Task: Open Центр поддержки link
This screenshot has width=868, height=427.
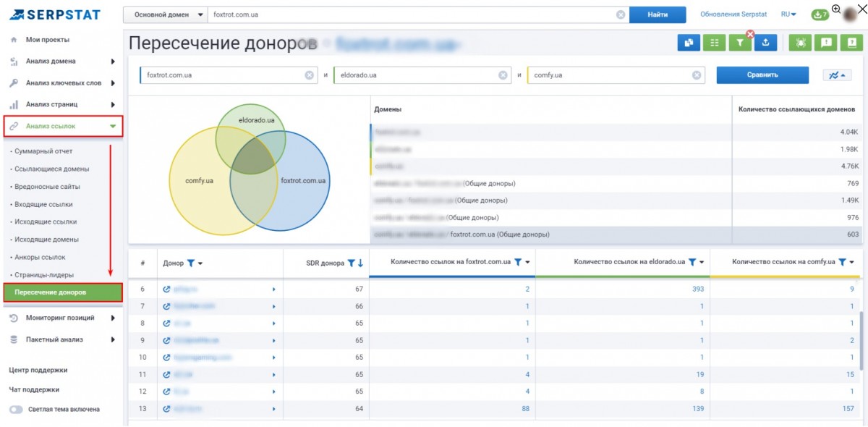Action: coord(38,370)
